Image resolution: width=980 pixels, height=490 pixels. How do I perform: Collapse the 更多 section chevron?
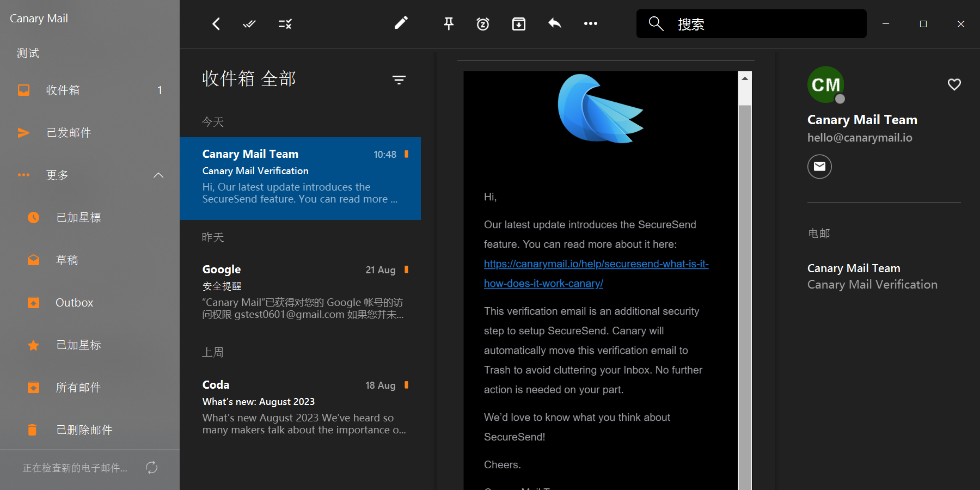pos(158,175)
